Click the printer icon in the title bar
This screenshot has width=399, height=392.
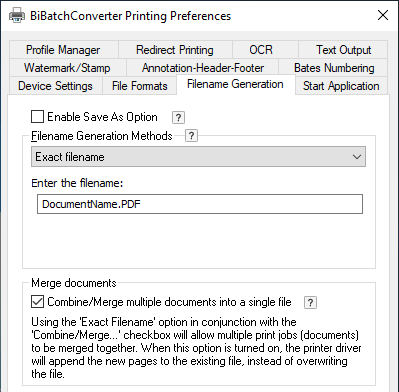click(17, 16)
